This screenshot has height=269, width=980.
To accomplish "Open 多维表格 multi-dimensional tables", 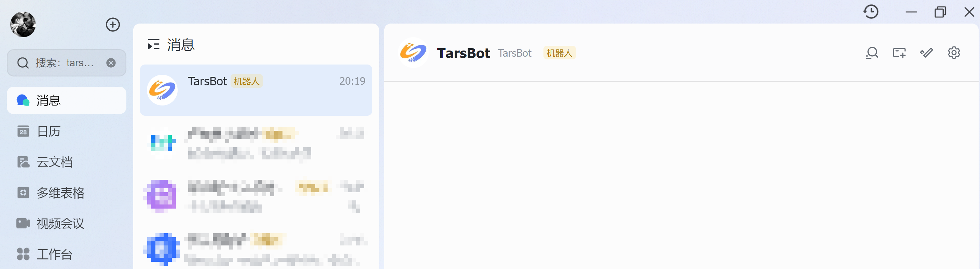I will click(60, 193).
